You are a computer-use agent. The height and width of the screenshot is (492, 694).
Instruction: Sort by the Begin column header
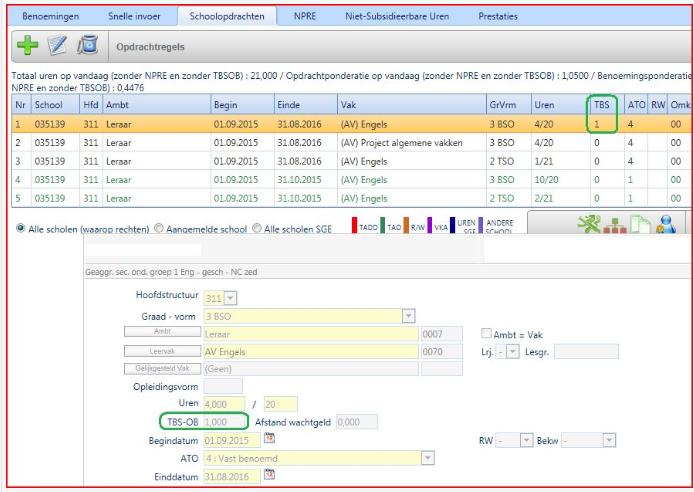243,105
